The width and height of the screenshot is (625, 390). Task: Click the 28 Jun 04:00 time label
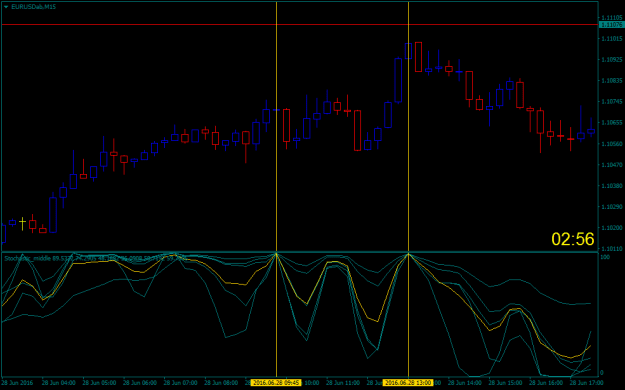point(59,383)
